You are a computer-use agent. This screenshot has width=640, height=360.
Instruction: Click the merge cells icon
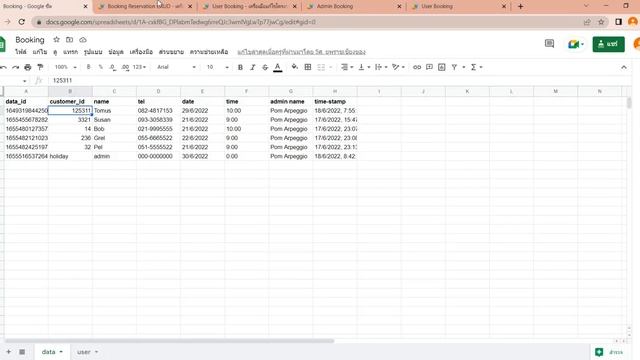[321, 67]
